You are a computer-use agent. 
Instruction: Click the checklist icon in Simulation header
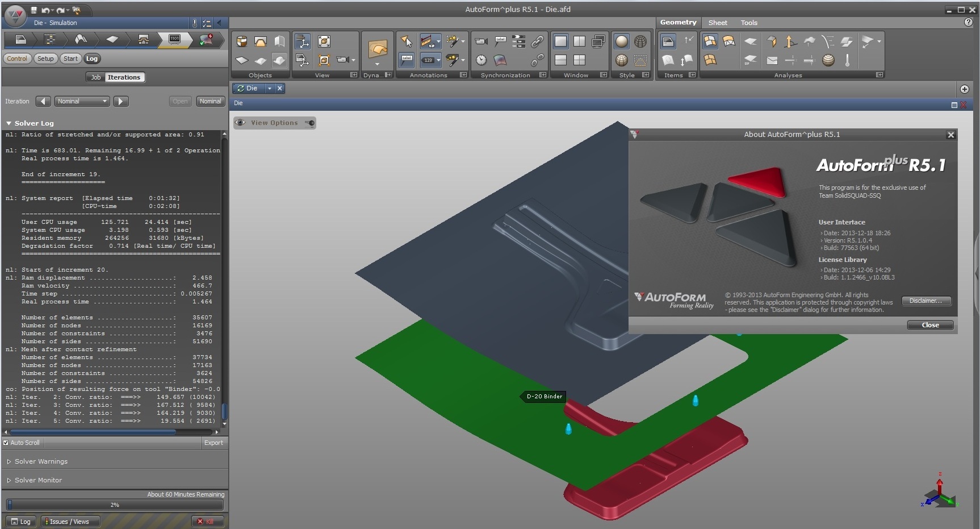click(207, 23)
